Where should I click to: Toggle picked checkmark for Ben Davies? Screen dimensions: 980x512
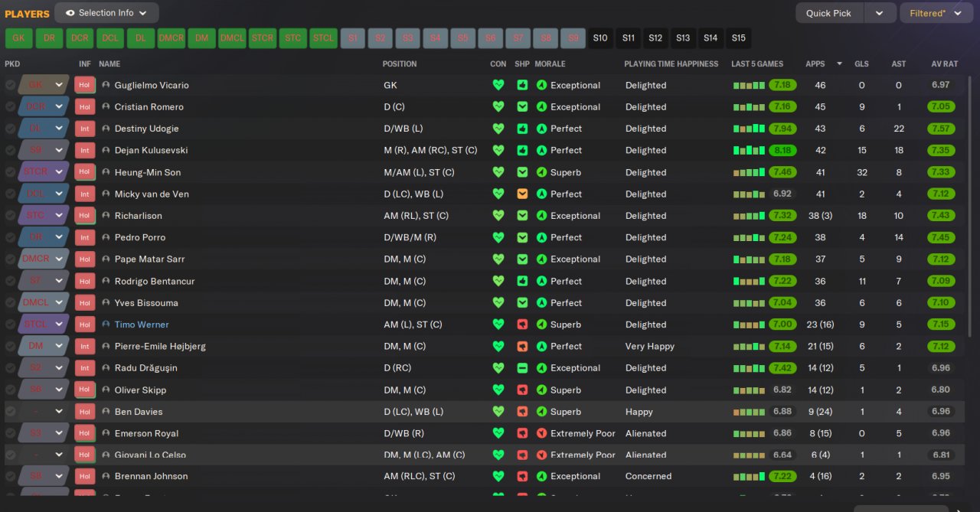point(10,412)
